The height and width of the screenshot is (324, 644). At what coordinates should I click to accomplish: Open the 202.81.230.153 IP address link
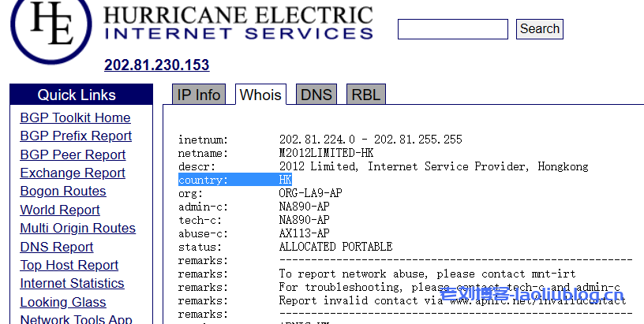(156, 65)
